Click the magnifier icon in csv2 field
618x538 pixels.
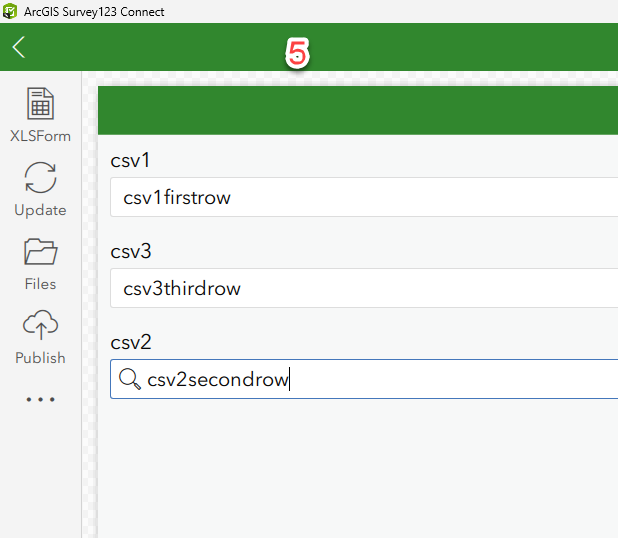130,379
